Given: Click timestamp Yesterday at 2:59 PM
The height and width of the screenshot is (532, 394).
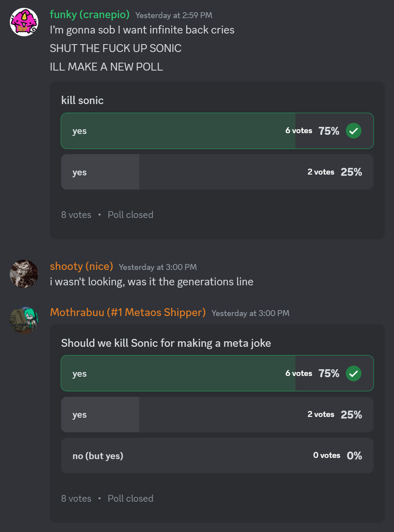Looking at the screenshot, I should tap(174, 15).
